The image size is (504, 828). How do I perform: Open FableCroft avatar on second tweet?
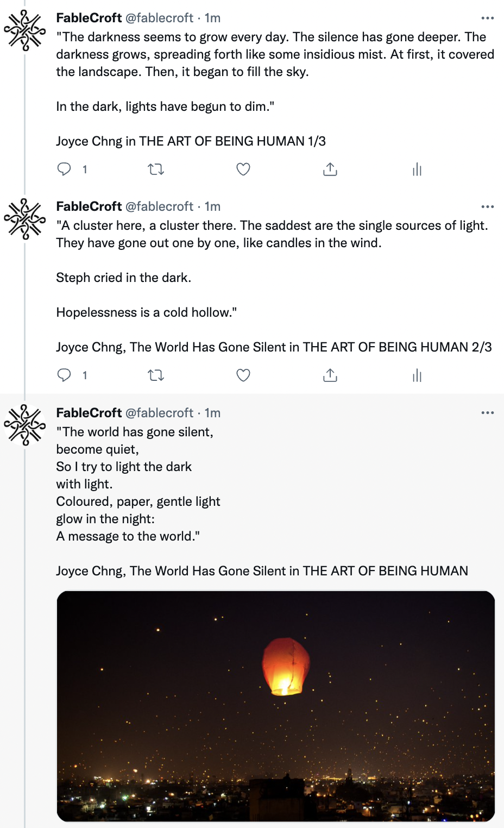pos(25,219)
